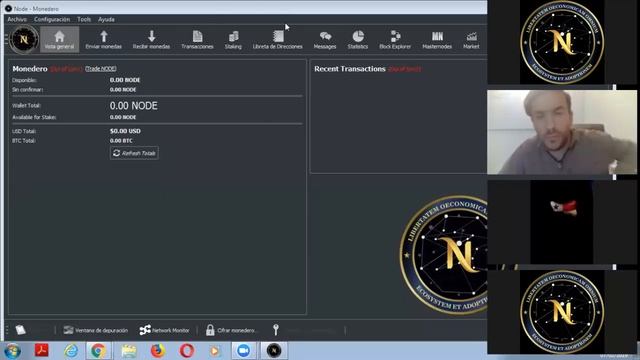640x360 pixels.
Task: Open the Vista general overview tab
Action: coord(60,40)
